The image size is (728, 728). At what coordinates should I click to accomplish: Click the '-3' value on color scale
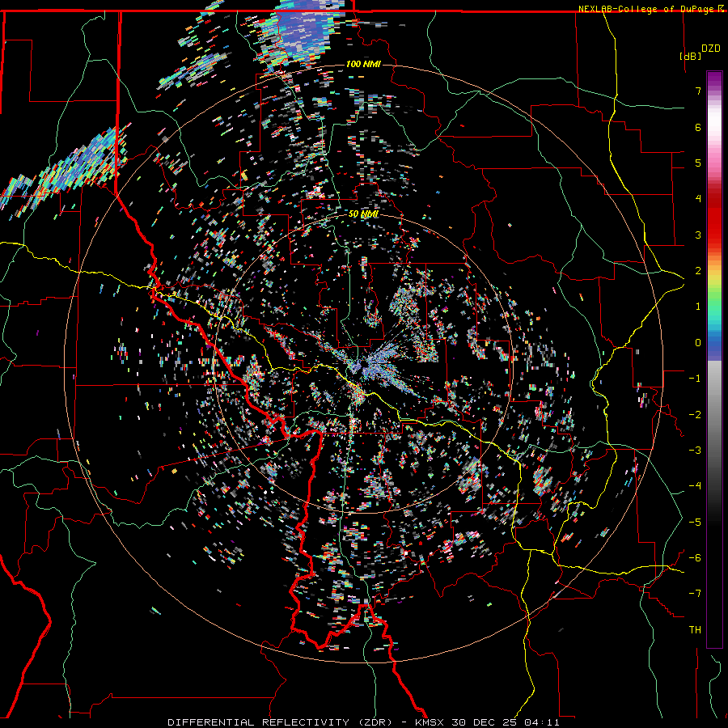pyautogui.click(x=695, y=451)
